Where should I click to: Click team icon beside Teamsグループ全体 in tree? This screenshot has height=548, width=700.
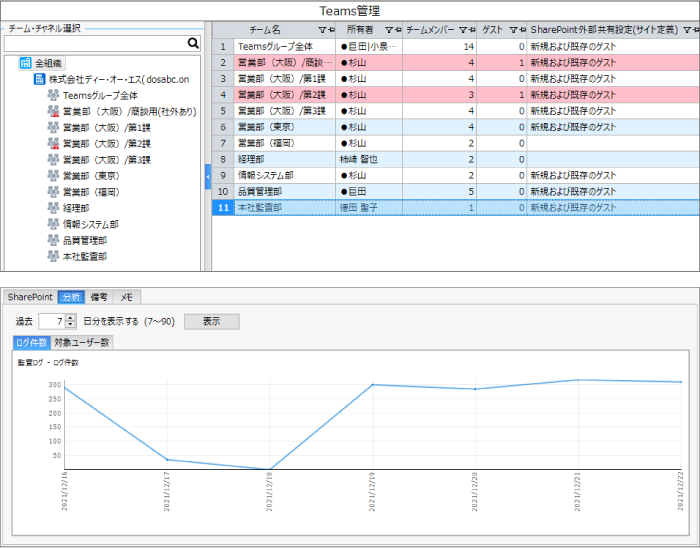tap(53, 95)
